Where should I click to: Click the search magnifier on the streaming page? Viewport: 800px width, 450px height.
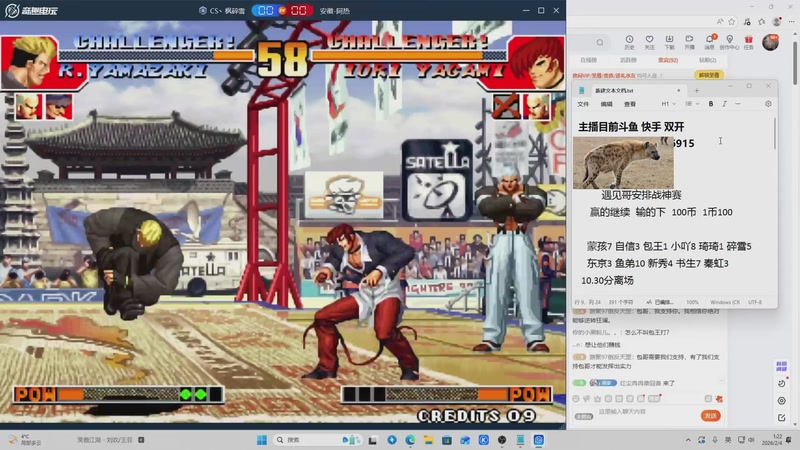[x=600, y=42]
